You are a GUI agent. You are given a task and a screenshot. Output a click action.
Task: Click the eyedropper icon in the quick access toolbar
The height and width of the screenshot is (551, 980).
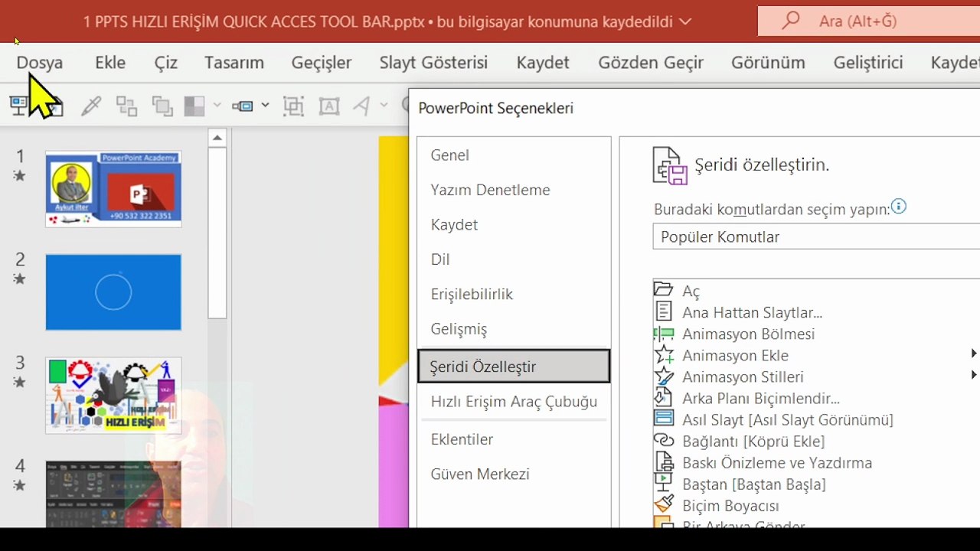91,106
